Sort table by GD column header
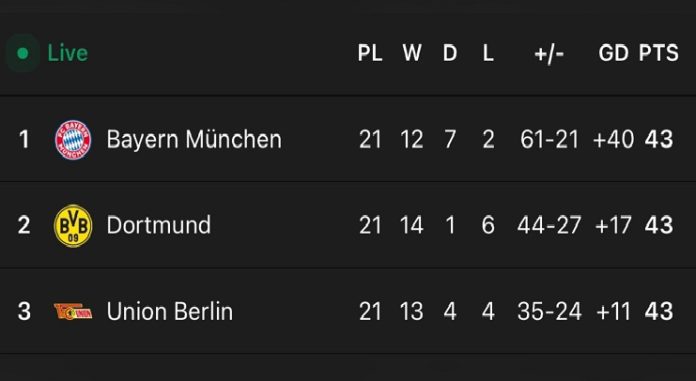This screenshot has height=381, width=696. click(x=613, y=53)
